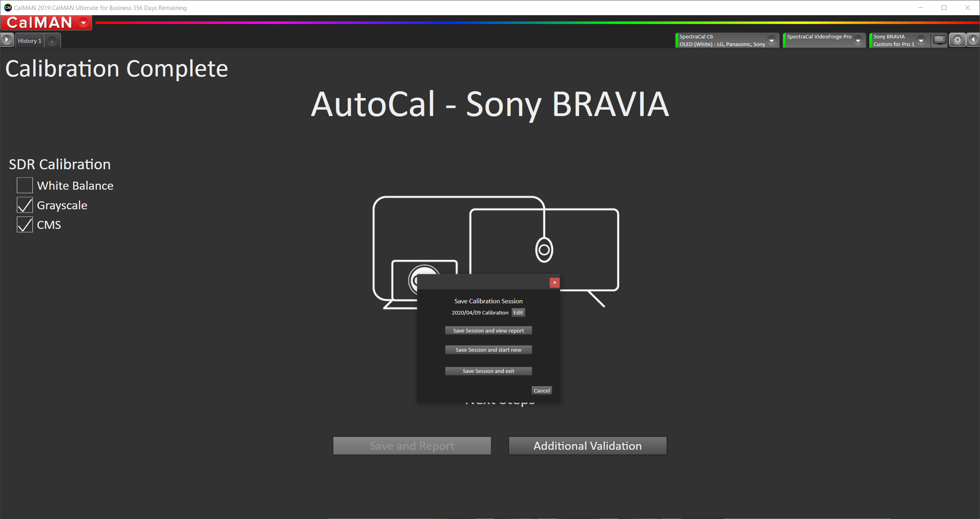This screenshot has width=980, height=519.
Task: Enable the White Balance checkbox
Action: [25, 185]
